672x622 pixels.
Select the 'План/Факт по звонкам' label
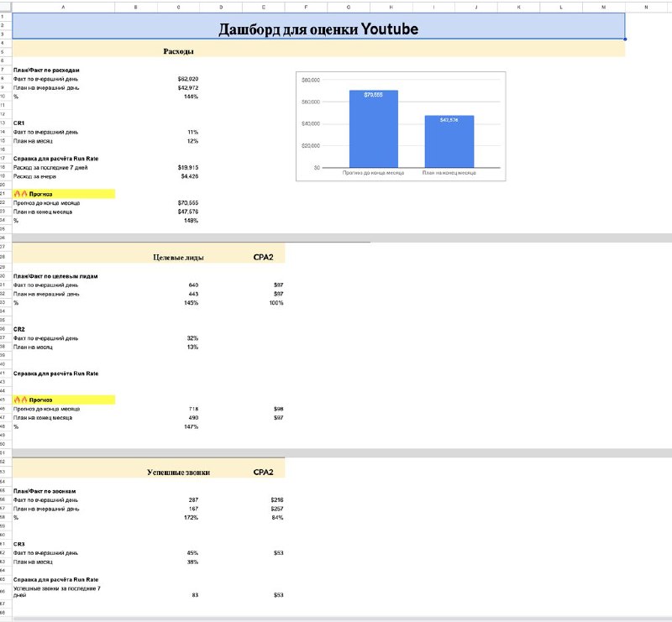point(45,491)
